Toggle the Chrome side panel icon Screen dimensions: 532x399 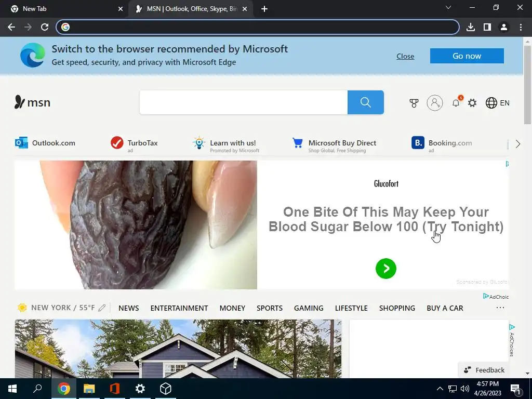[x=487, y=27]
